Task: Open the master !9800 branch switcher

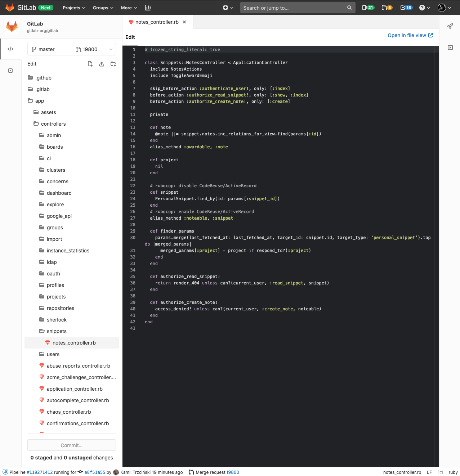Action: [x=71, y=49]
